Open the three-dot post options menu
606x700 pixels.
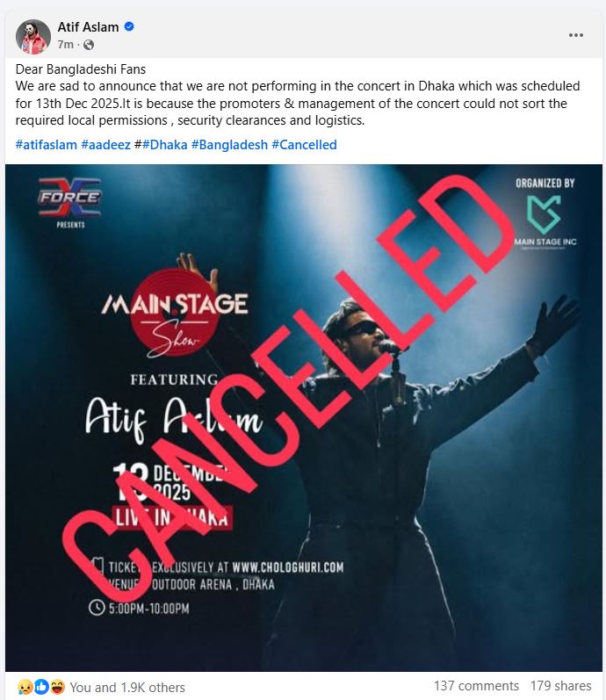[x=575, y=35]
